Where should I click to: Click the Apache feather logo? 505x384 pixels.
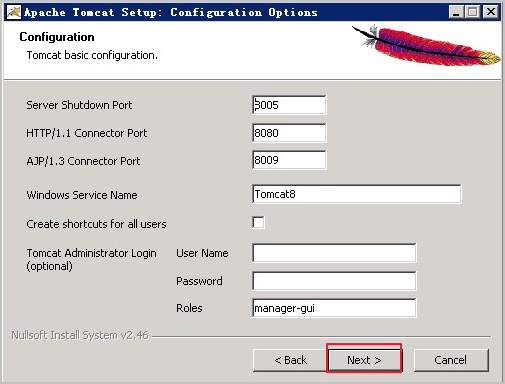(427, 45)
